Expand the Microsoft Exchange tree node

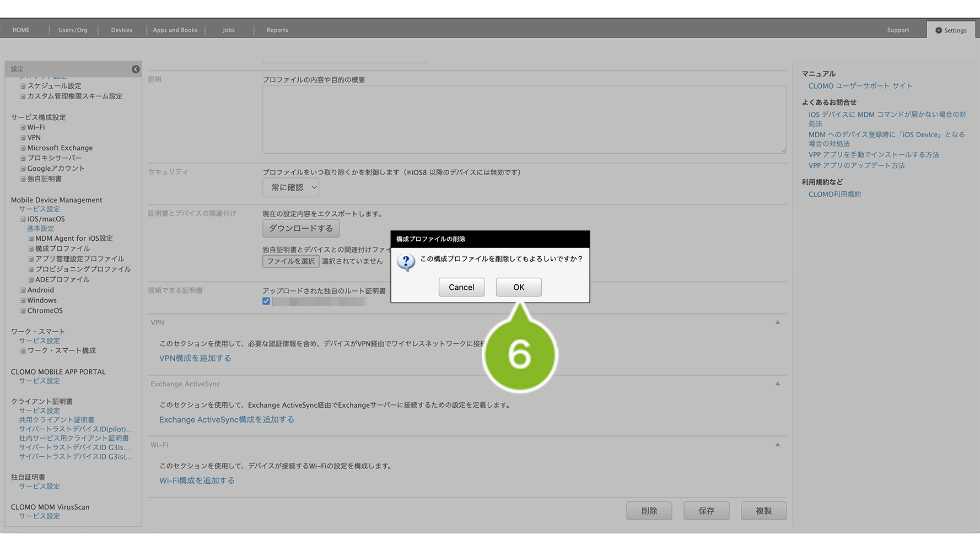23,148
